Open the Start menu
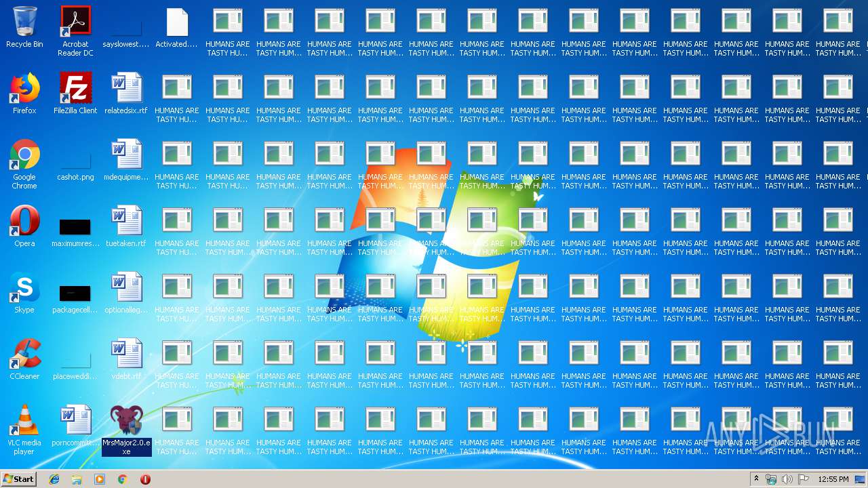 19,479
